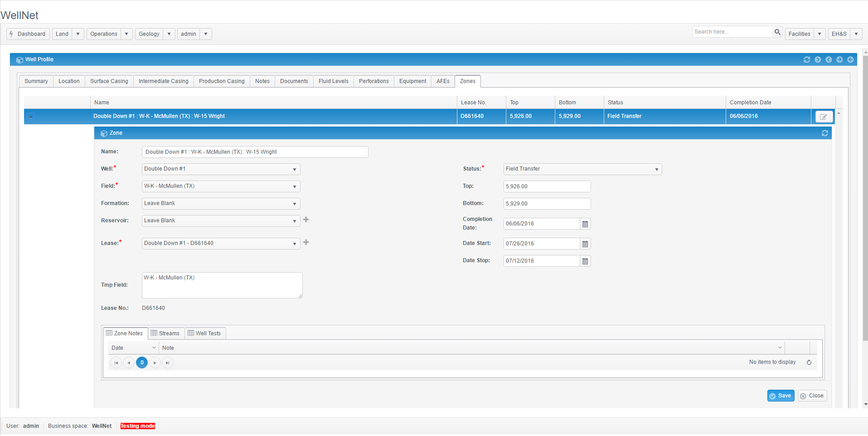Click the search magnifier icon
Screen dimensions: 868x436
point(777,32)
